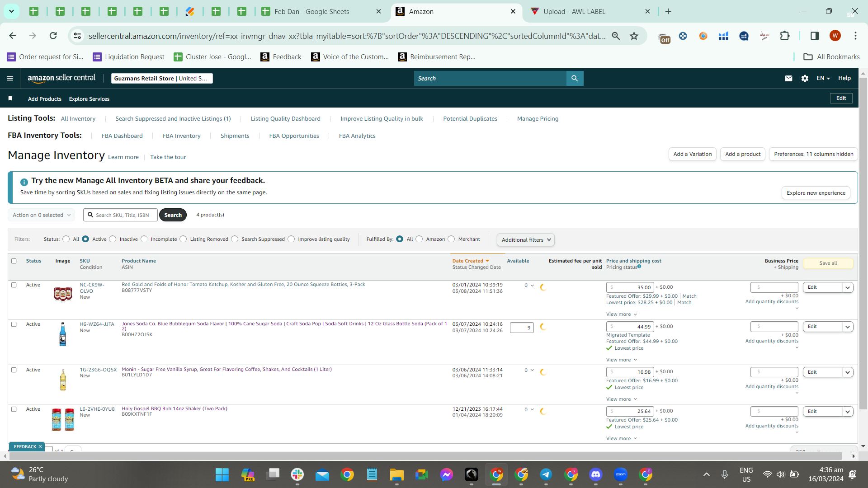Open the Chrome three-dot menu
This screenshot has height=488, width=868.
[x=855, y=36]
